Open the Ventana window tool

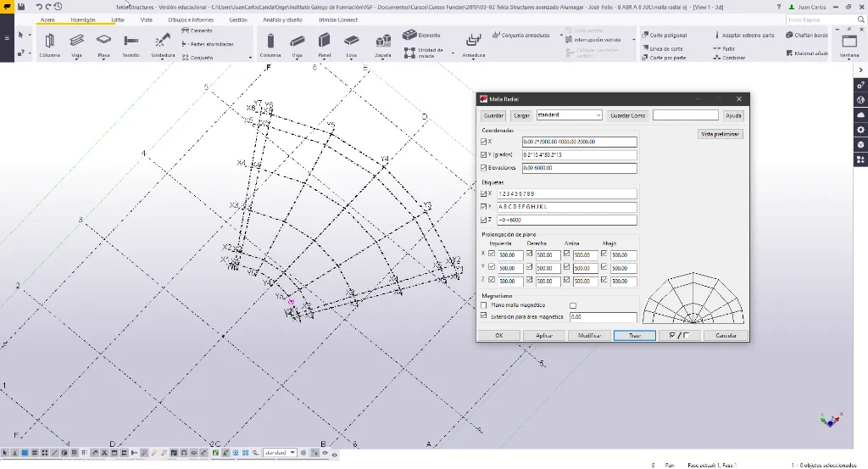[x=849, y=45]
